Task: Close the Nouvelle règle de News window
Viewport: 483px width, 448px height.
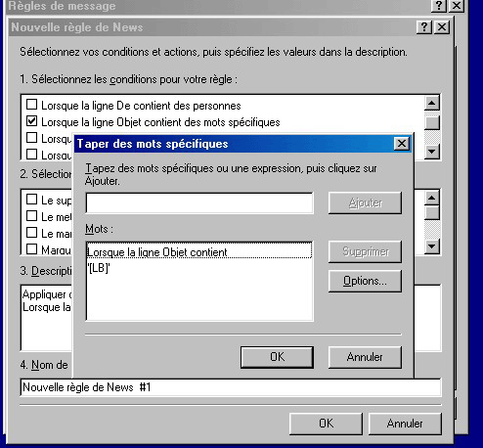Action: point(442,27)
